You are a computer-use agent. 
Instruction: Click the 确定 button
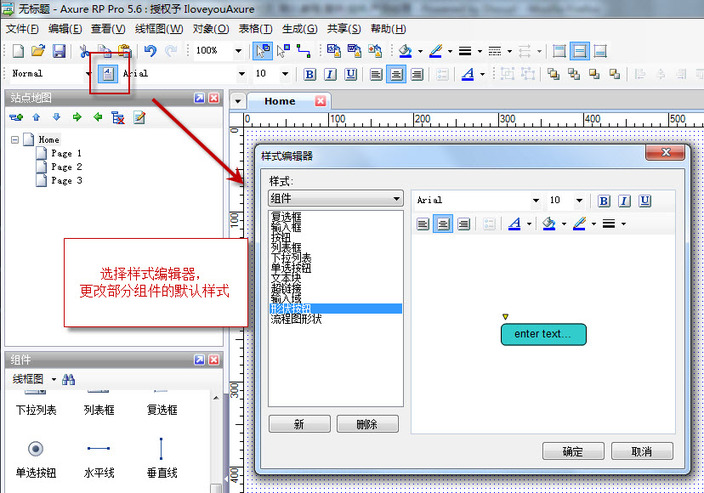point(572,451)
